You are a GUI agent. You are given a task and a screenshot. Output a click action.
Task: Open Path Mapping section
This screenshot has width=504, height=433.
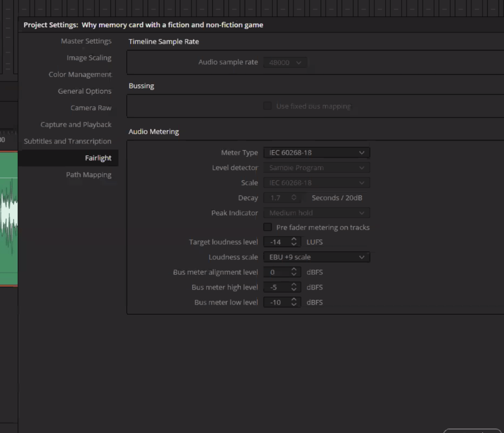[89, 174]
